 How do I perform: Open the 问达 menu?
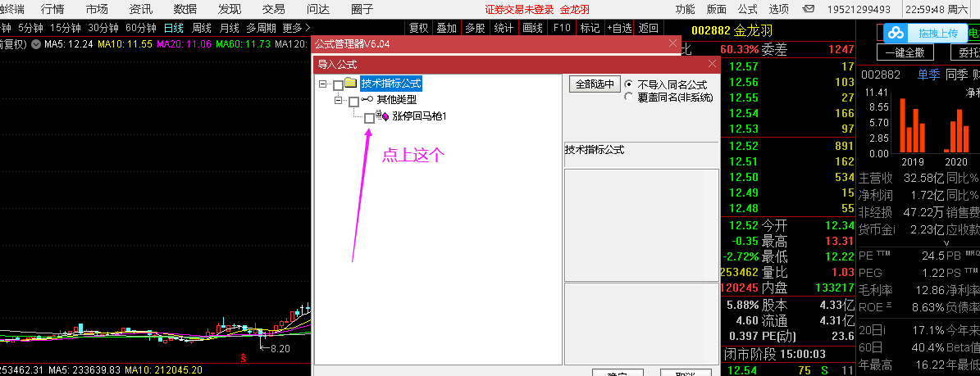click(318, 9)
